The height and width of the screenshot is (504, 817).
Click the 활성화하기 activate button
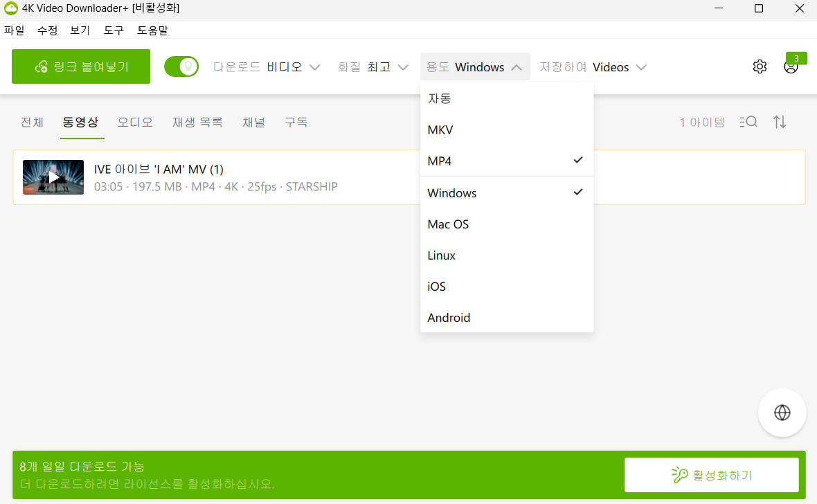(711, 475)
